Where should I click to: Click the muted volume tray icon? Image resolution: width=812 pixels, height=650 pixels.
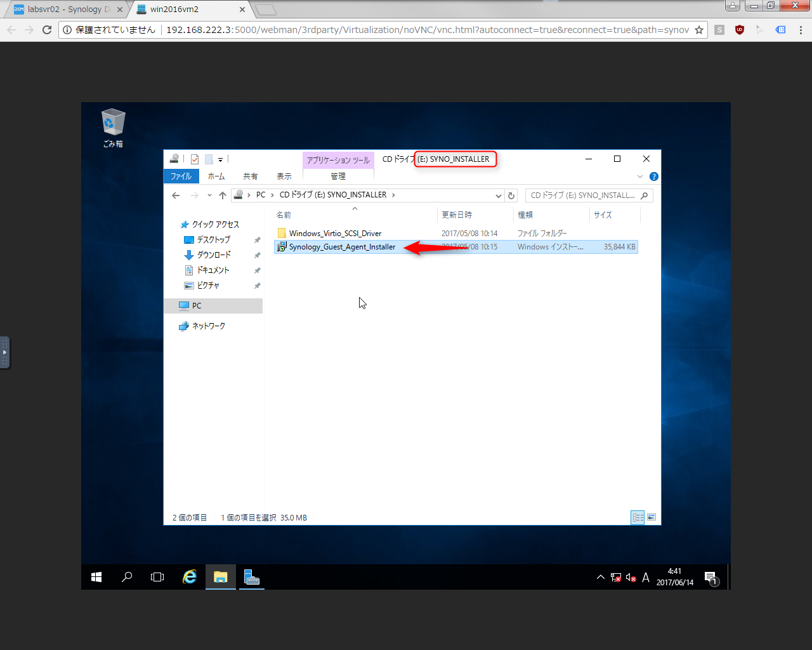631,578
